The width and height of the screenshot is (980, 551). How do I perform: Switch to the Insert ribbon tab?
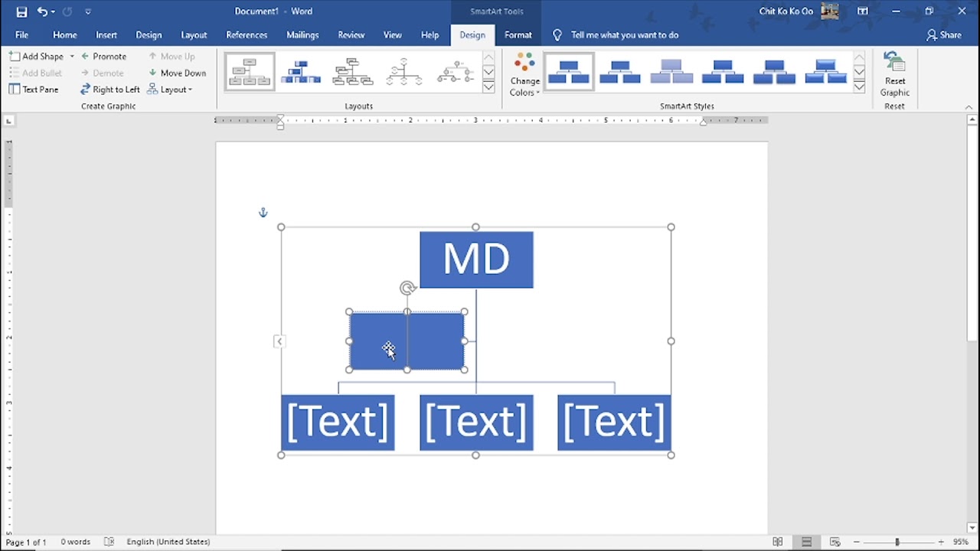106,35
